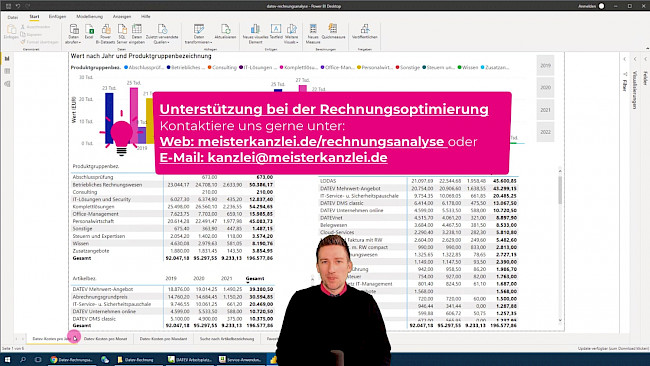Switch to the Einfügen ribbon tab

pyautogui.click(x=57, y=17)
